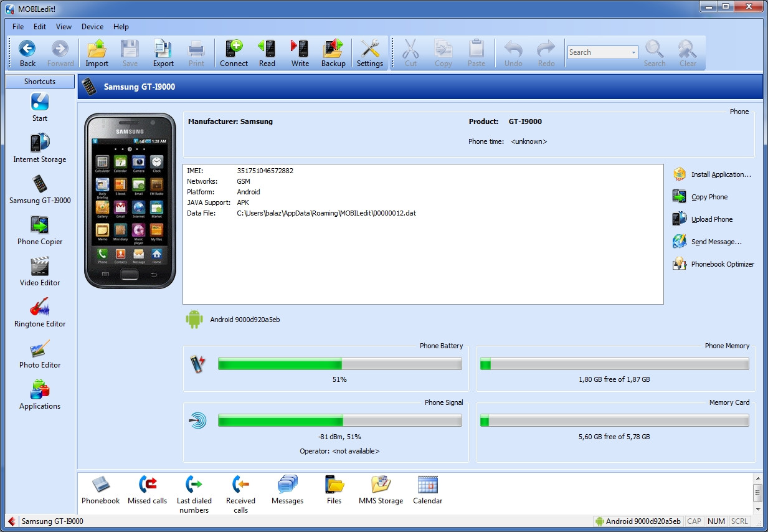View Received calls

(241, 495)
